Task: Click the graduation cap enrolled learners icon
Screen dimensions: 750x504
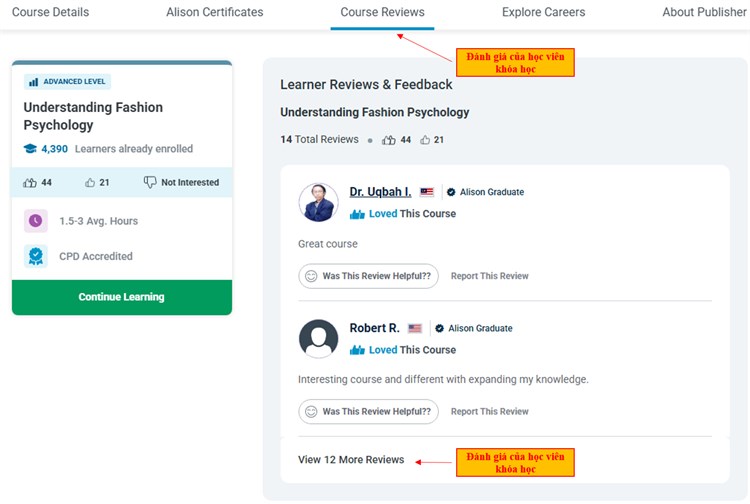Action: pyautogui.click(x=30, y=149)
